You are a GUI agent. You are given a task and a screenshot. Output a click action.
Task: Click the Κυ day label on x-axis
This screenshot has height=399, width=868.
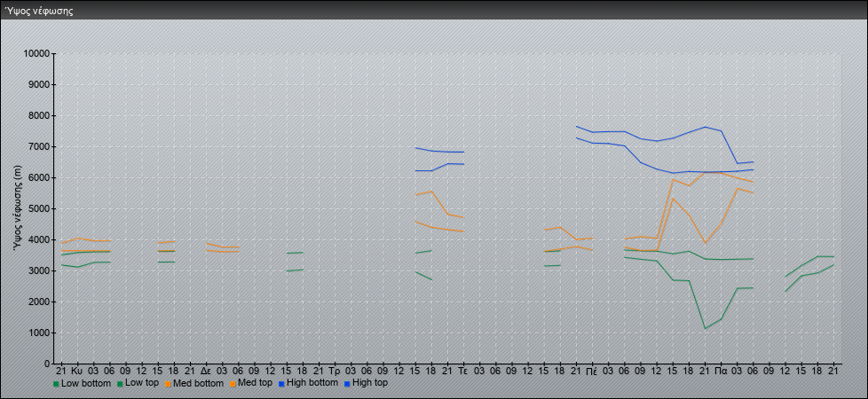click(77, 371)
